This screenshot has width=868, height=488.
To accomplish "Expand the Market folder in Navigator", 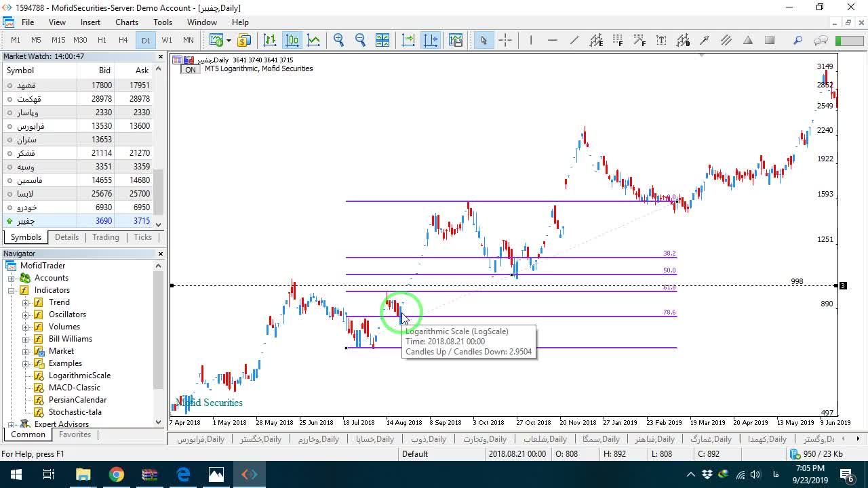I will pos(26,351).
